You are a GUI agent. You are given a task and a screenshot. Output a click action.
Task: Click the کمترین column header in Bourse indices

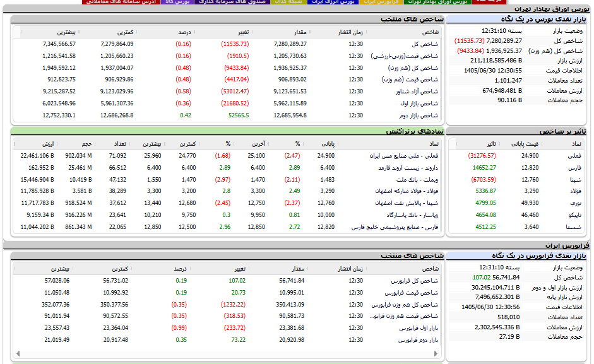(x=124, y=32)
